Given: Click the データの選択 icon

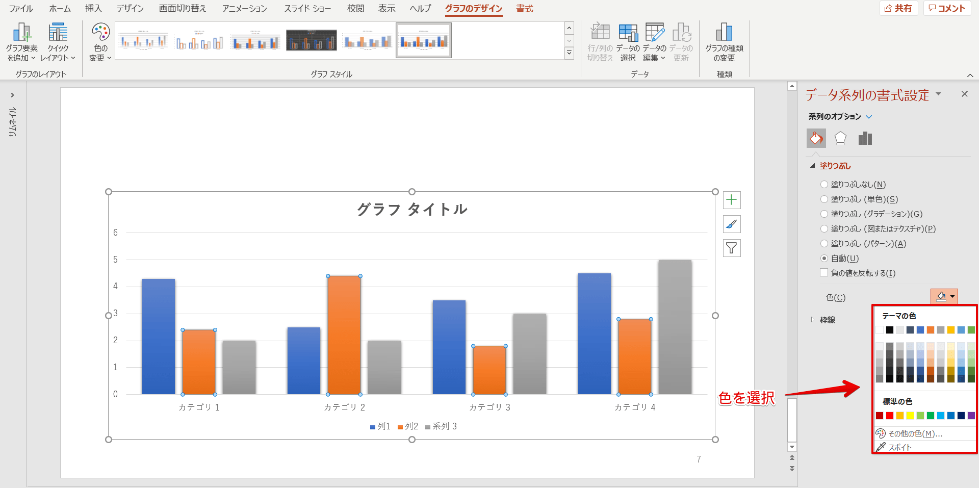Looking at the screenshot, I should click(x=628, y=32).
